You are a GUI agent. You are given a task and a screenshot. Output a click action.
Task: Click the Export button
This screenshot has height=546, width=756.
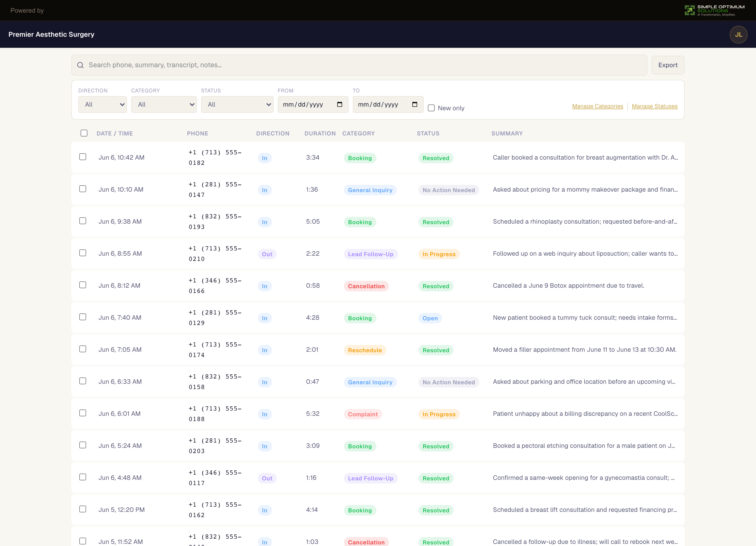(x=668, y=65)
